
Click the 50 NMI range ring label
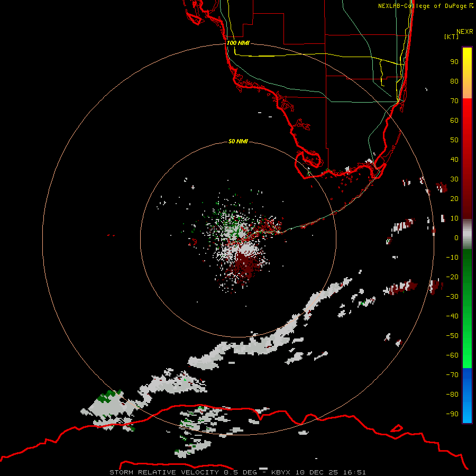click(x=238, y=141)
